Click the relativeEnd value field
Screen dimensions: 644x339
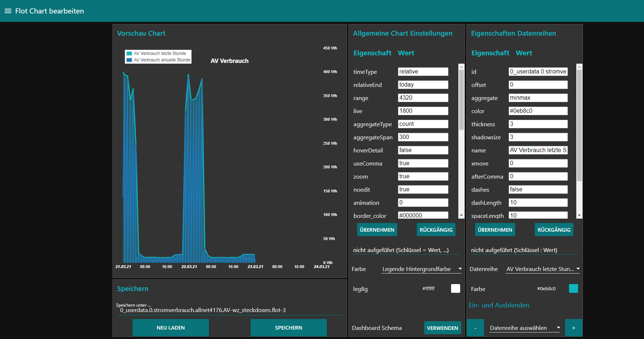click(x=423, y=85)
